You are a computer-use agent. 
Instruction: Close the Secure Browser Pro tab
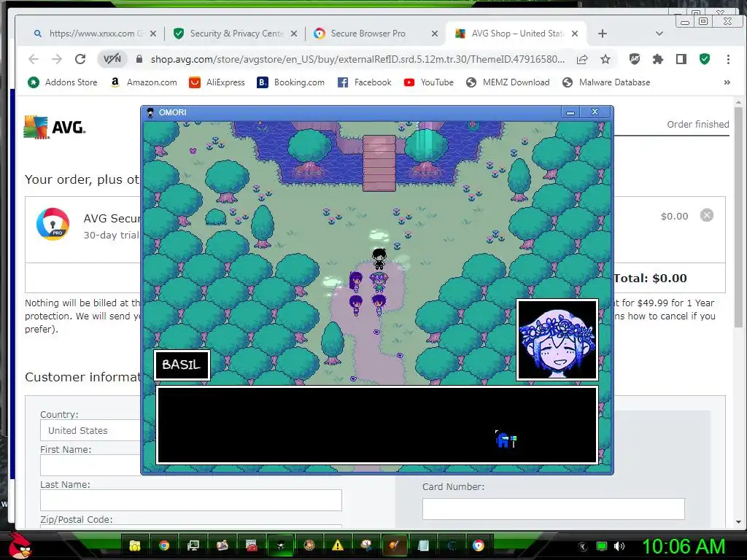(x=435, y=34)
